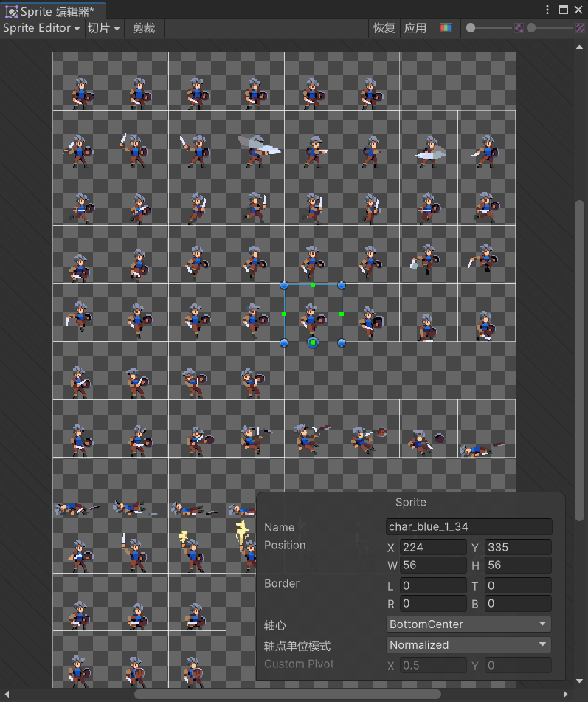
Task: Open the Sprite Editor mode dropdown
Action: [42, 28]
